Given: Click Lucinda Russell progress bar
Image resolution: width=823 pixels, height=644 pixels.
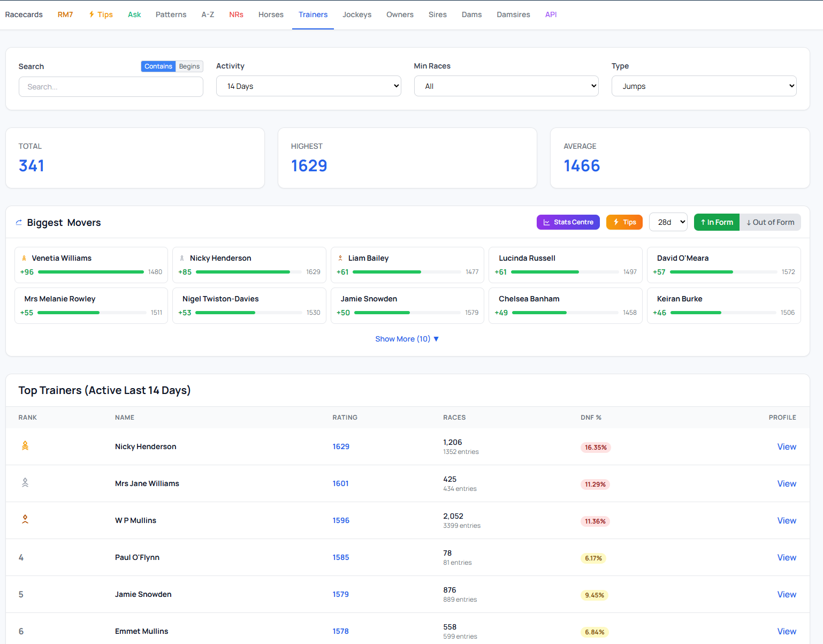Looking at the screenshot, I should pyautogui.click(x=565, y=272).
